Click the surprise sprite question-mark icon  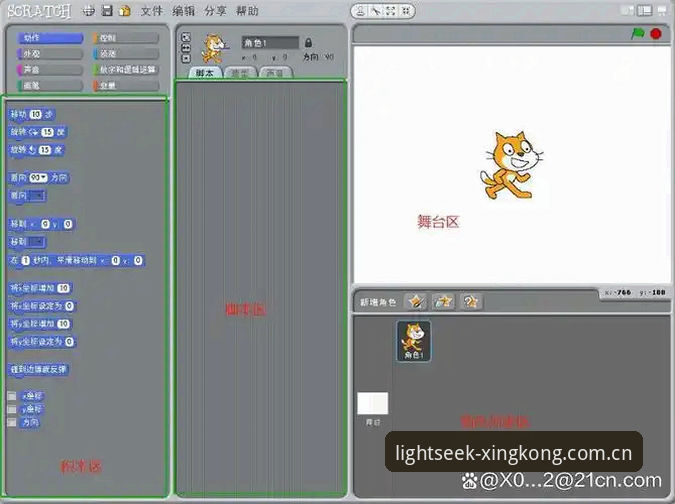pyautogui.click(x=470, y=301)
